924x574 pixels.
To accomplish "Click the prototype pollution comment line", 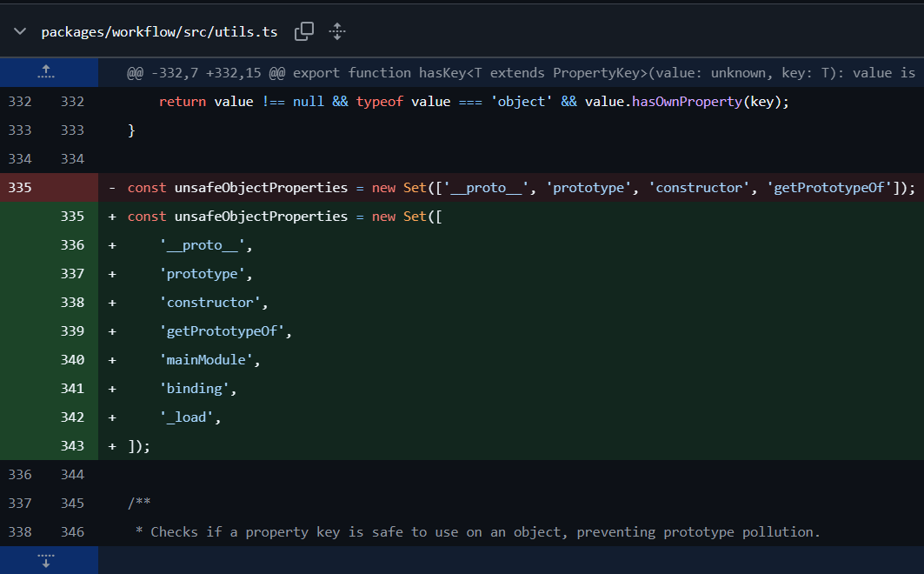I will [x=477, y=531].
